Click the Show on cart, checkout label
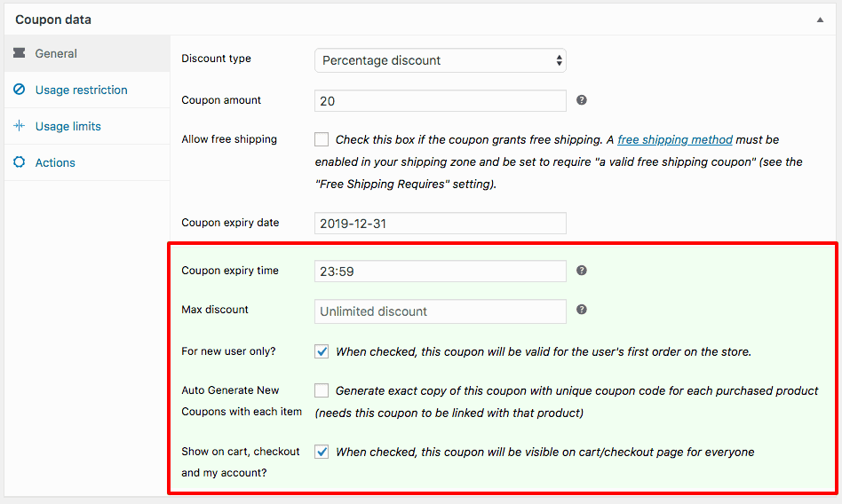This screenshot has width=842, height=504. [241, 462]
